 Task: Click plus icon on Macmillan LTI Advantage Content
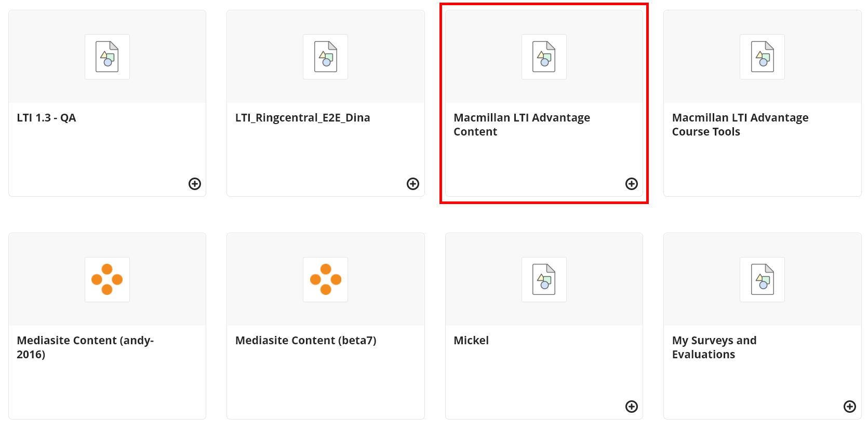(x=632, y=184)
